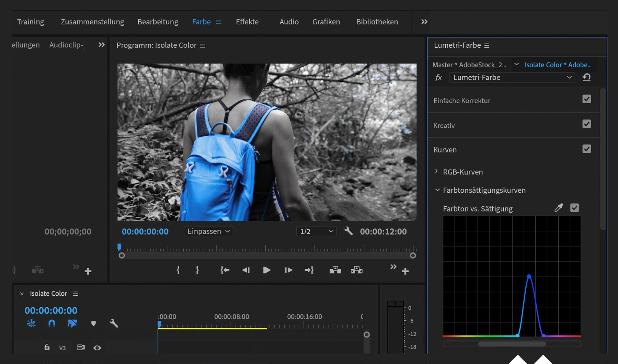
Task: Uncheck the Einfache Korrektur checkbox
Action: [x=586, y=99]
